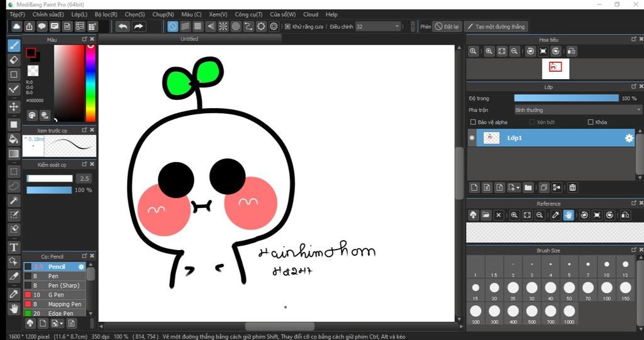Choose brush size 10 preset
This screenshot has width=644, height=340.
(607, 268)
